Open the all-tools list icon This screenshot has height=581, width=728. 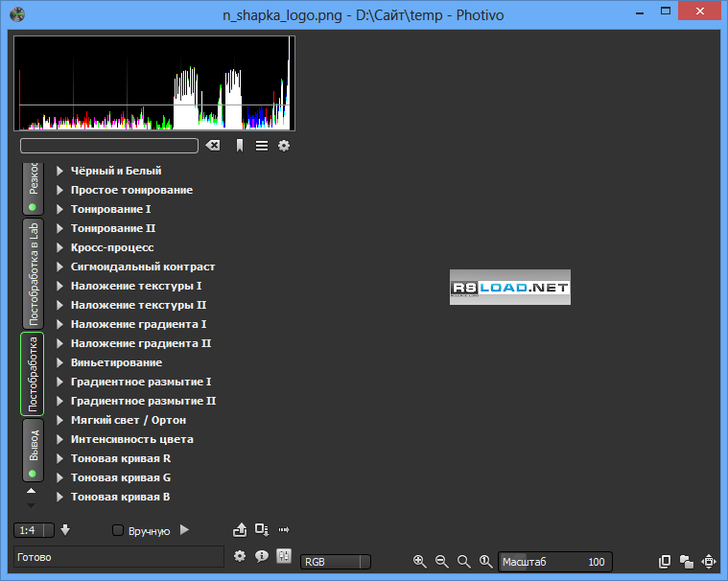click(262, 146)
